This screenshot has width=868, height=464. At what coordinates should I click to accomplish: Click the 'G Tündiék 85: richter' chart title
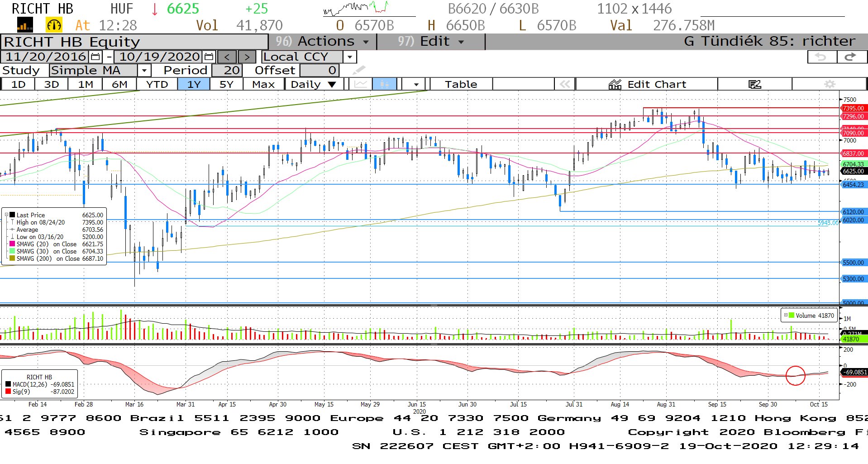click(769, 41)
